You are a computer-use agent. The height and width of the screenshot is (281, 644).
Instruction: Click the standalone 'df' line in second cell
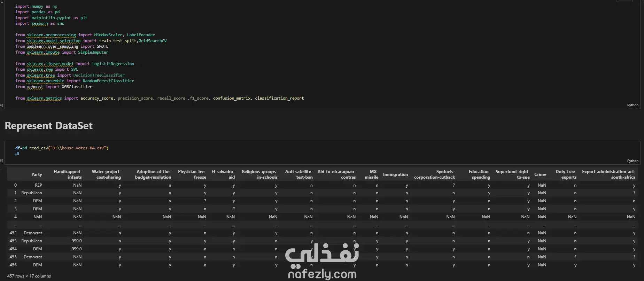[x=18, y=154]
